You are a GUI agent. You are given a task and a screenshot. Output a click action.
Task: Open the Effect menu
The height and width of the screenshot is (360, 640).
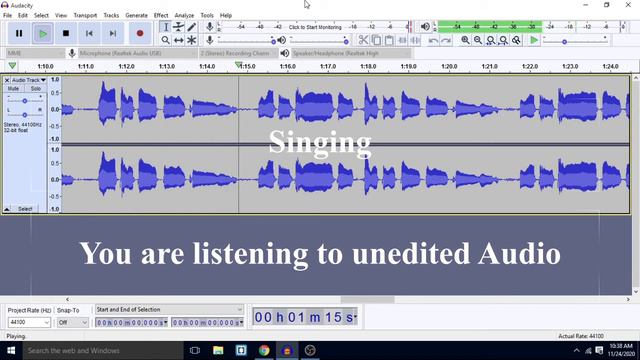coord(161,15)
